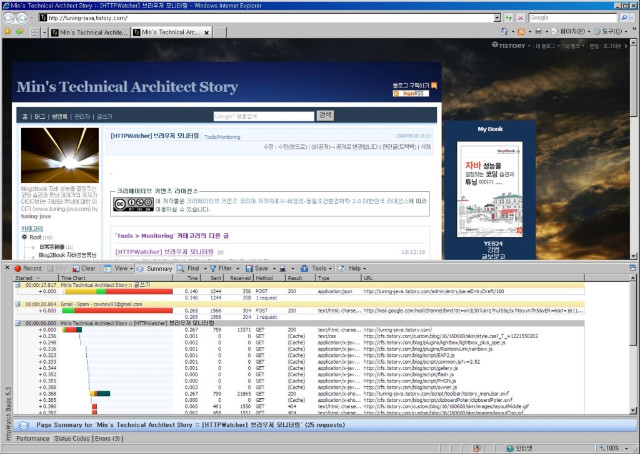
Task: Sort by the Result column header
Action: (x=300, y=278)
